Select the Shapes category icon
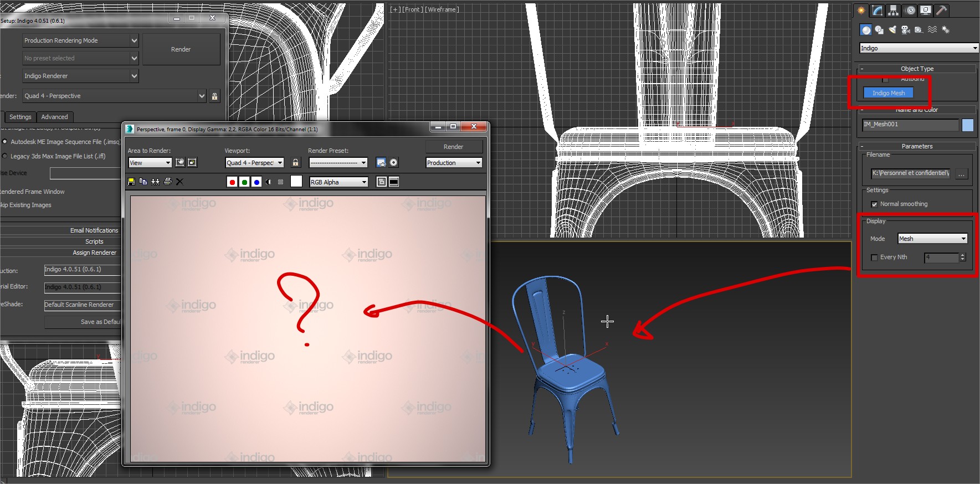 tap(879, 30)
